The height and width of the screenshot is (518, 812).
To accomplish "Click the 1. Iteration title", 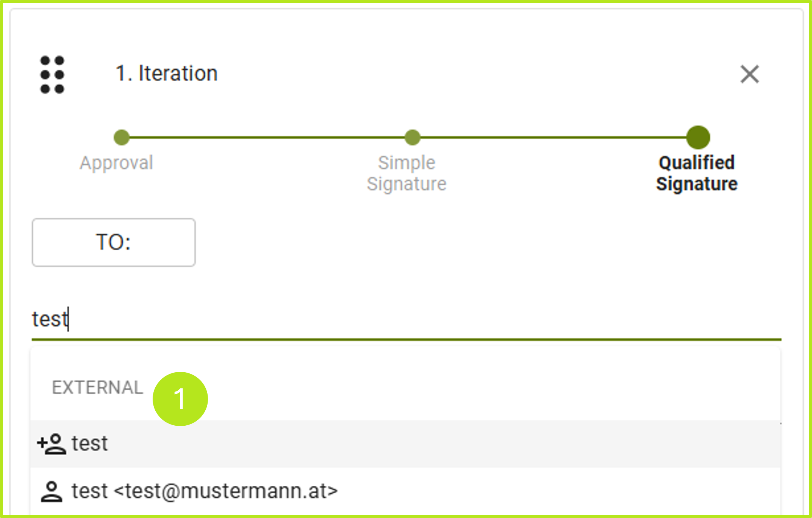I will [166, 73].
